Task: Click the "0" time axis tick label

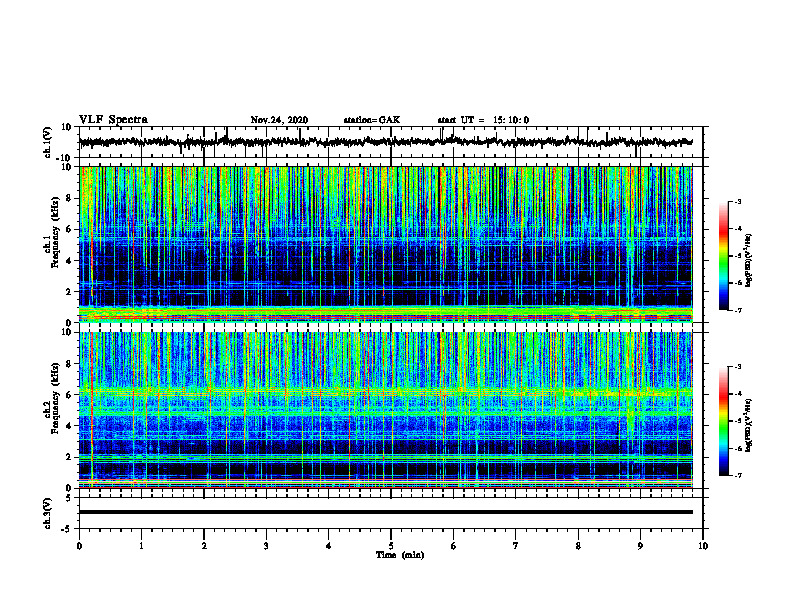Action: [79, 546]
